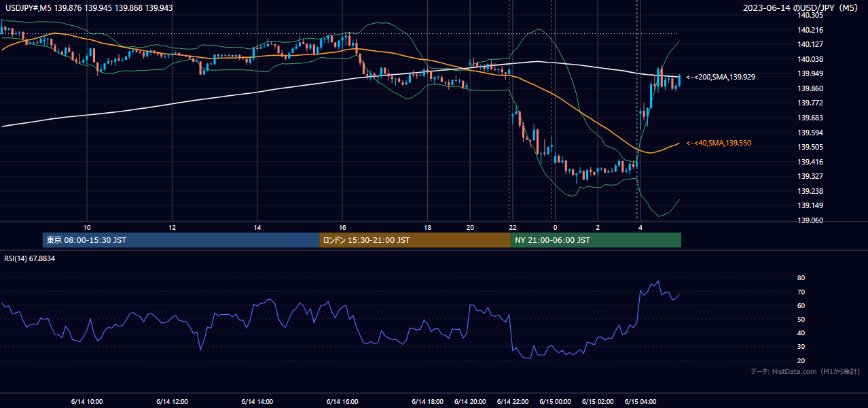The width and height of the screenshot is (868, 408).
Task: Click price axis value 140.305
Action: (x=811, y=15)
